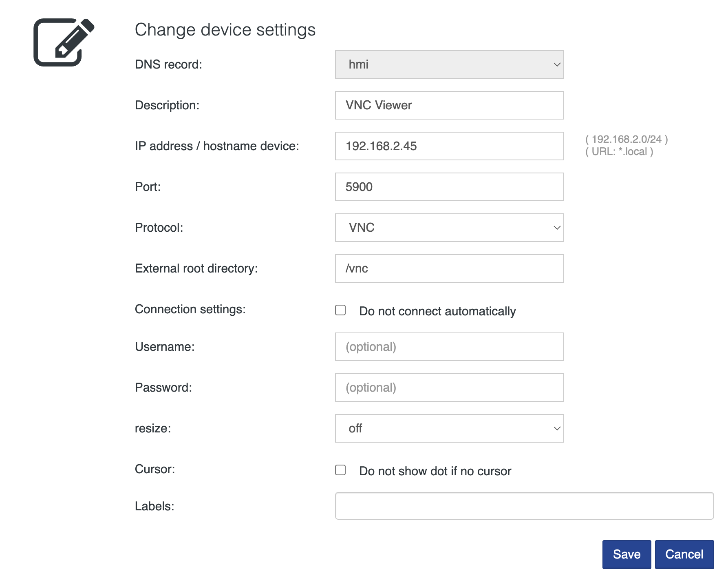Click the 192.168.2.0/24 subnet hint text
This screenshot has width=728, height=585.
coord(627,140)
